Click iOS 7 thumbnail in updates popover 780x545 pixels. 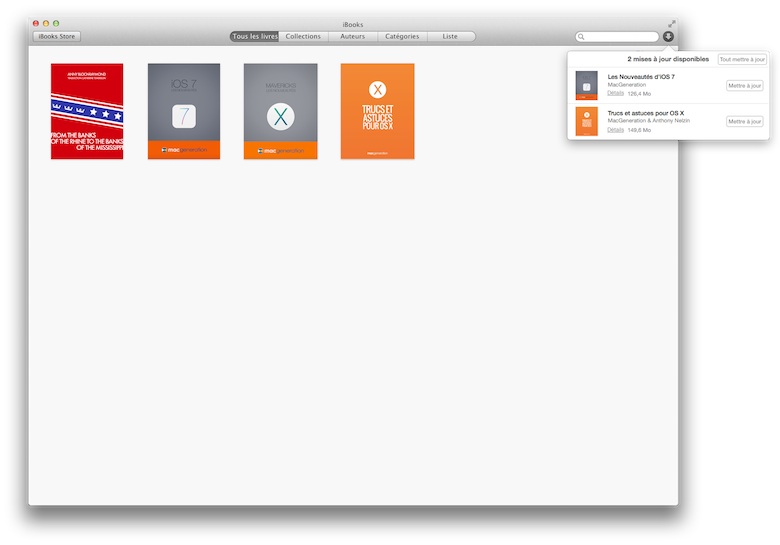586,86
